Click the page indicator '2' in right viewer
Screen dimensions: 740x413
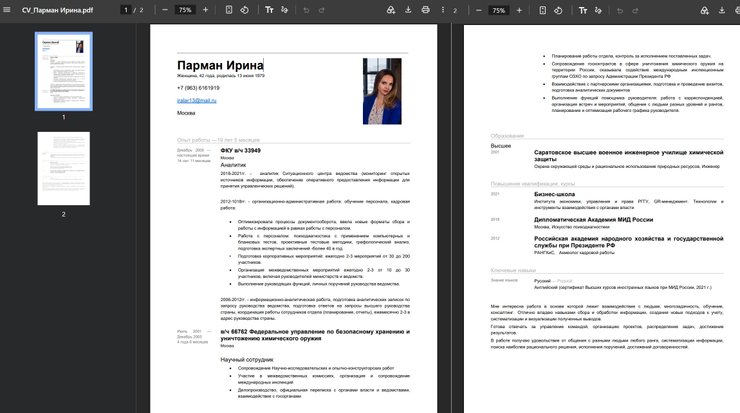coord(455,10)
